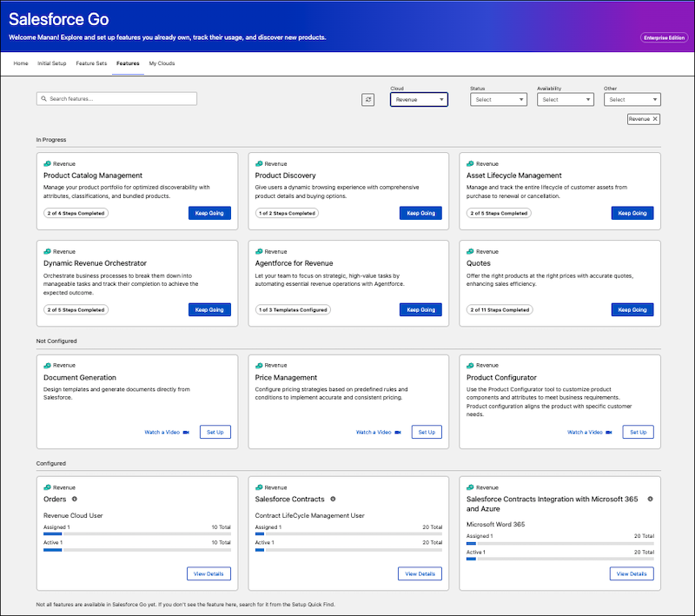Image resolution: width=695 pixels, height=616 pixels.
Task: Keep Going on the Quotes card
Action: point(632,310)
